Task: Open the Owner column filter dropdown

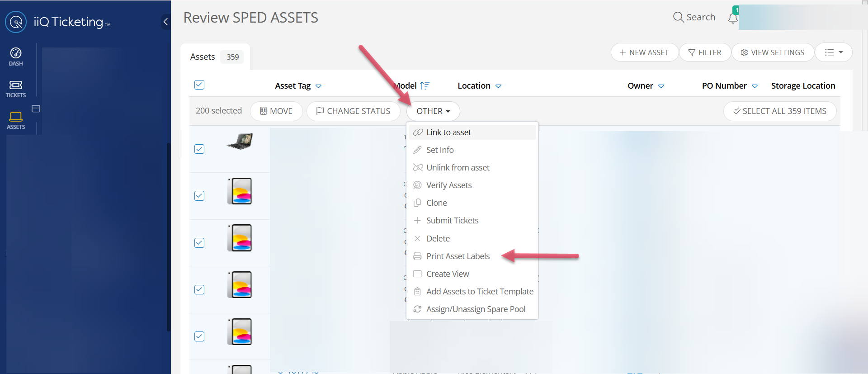Action: click(x=661, y=86)
